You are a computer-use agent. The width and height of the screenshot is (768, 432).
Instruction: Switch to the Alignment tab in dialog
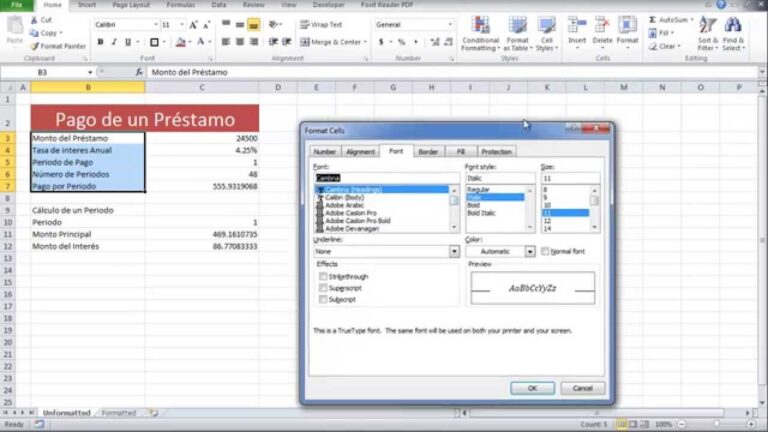click(360, 152)
